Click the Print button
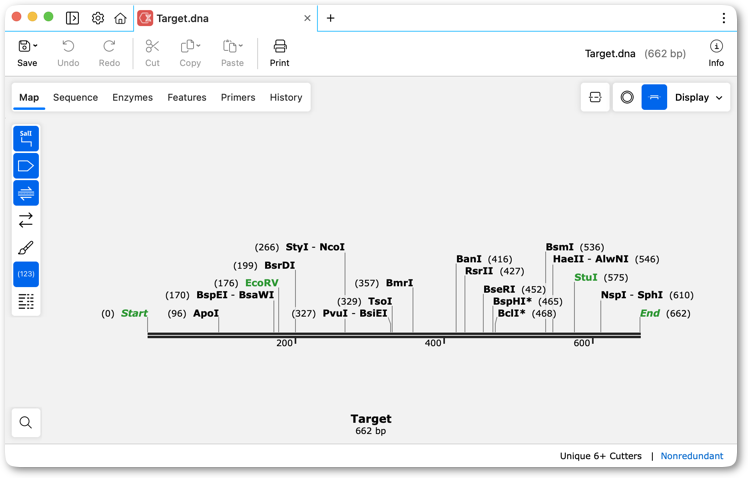 coord(280,53)
